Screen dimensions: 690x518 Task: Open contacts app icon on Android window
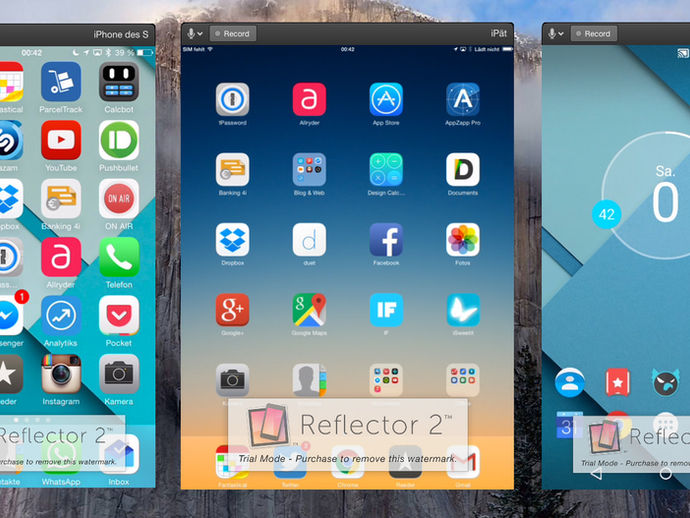click(x=570, y=382)
